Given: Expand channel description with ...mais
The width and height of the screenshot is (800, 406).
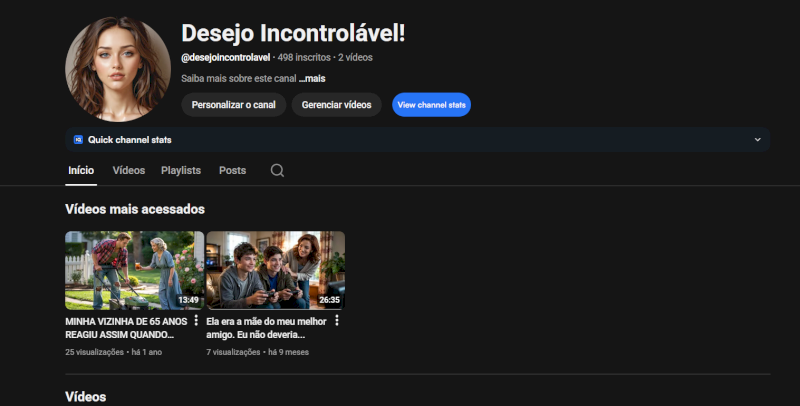Looking at the screenshot, I should [x=312, y=79].
